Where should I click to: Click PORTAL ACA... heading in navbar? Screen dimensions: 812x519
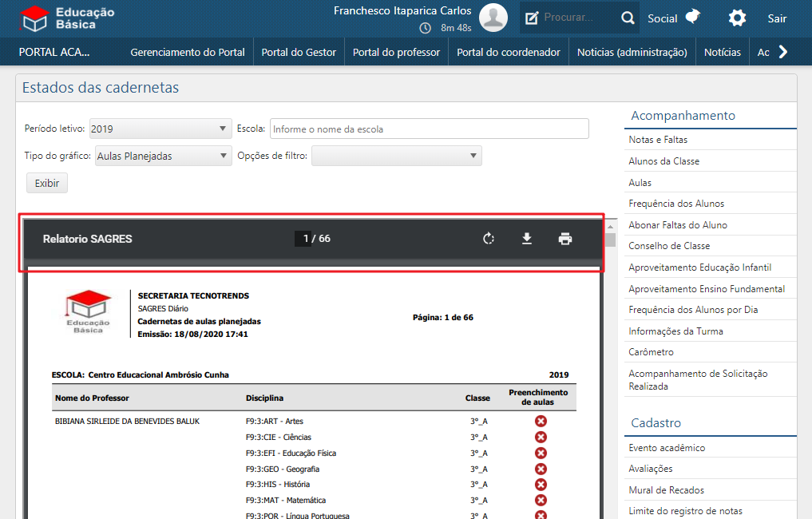coord(54,53)
